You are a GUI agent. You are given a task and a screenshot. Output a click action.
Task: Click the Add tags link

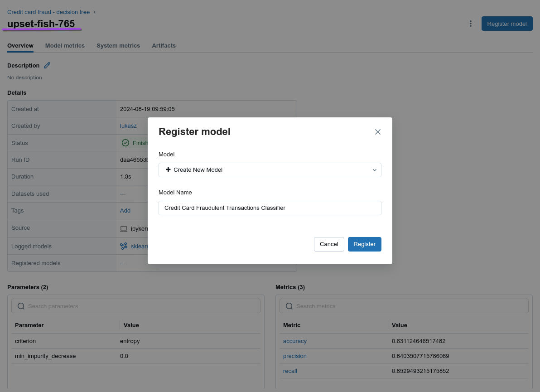[x=125, y=211]
